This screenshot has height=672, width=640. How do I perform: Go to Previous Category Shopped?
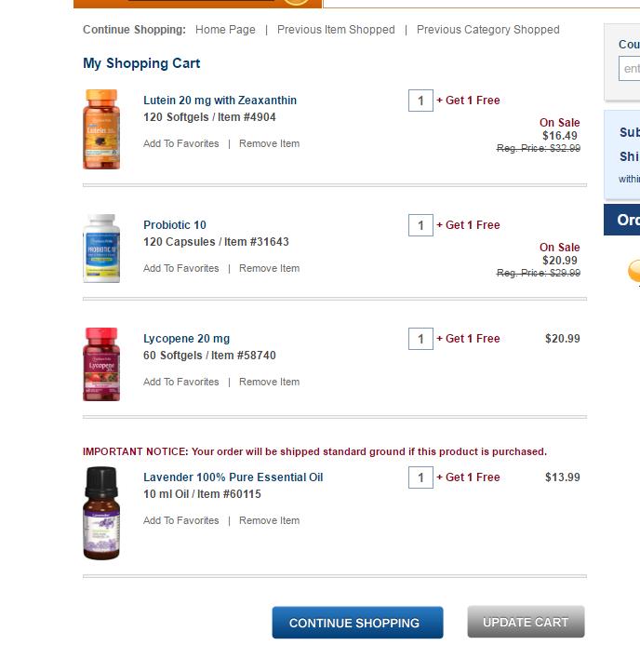(488, 30)
